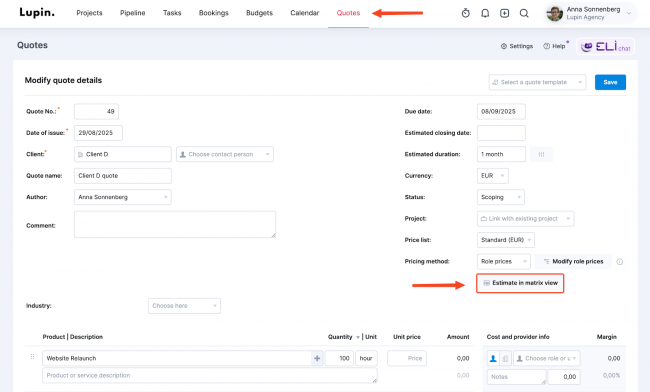
Task: Open Status dropdown showing Scoping
Action: pos(501,197)
